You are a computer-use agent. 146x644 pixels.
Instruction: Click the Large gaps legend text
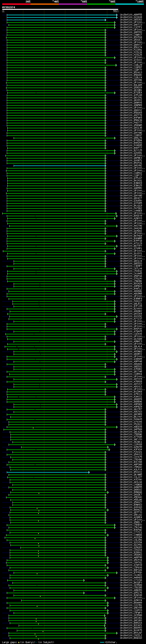pos(28,642)
